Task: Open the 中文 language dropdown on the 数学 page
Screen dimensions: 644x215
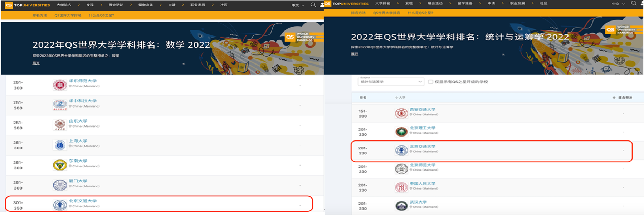Action: (297, 5)
